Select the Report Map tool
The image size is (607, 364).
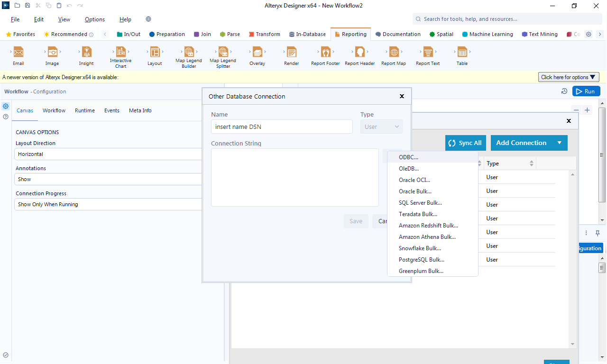click(x=393, y=55)
